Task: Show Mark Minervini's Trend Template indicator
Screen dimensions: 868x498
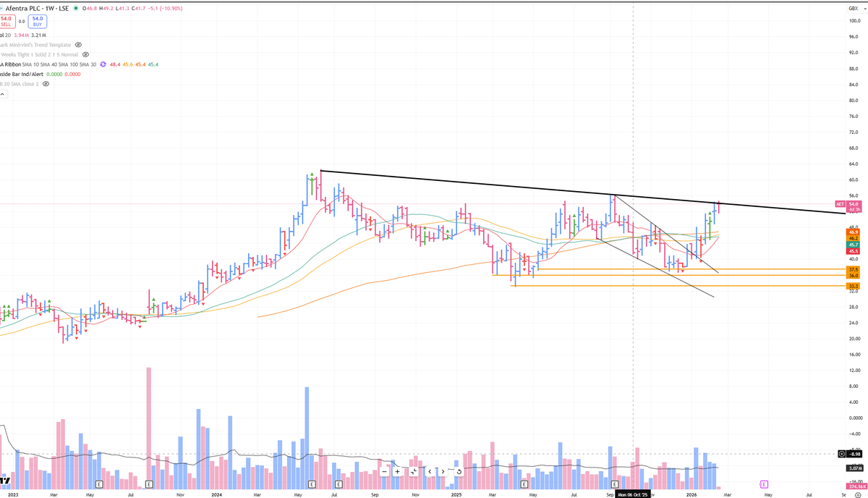Action: (79, 44)
